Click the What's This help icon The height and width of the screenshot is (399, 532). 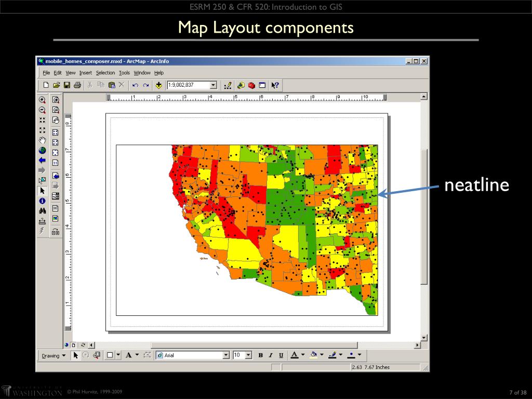(x=275, y=85)
